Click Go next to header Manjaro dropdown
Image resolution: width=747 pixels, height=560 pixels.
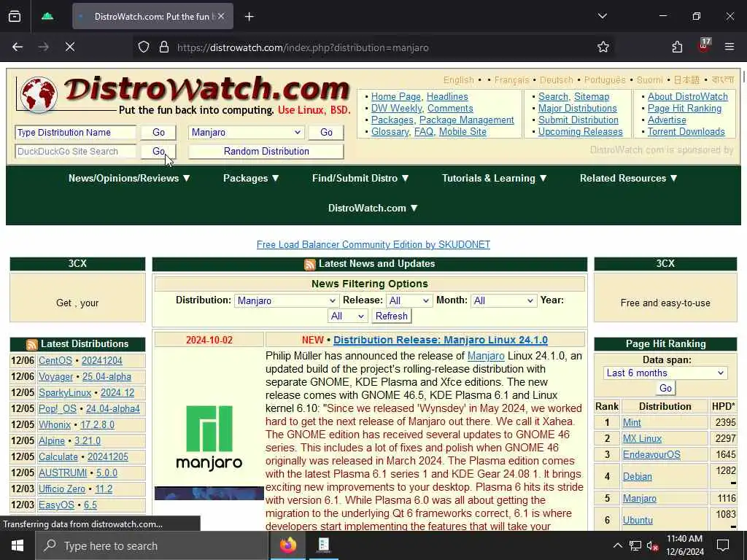pyautogui.click(x=326, y=133)
